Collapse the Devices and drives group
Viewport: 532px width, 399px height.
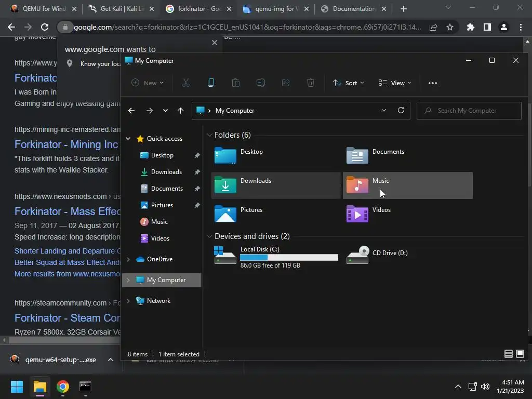[209, 236]
